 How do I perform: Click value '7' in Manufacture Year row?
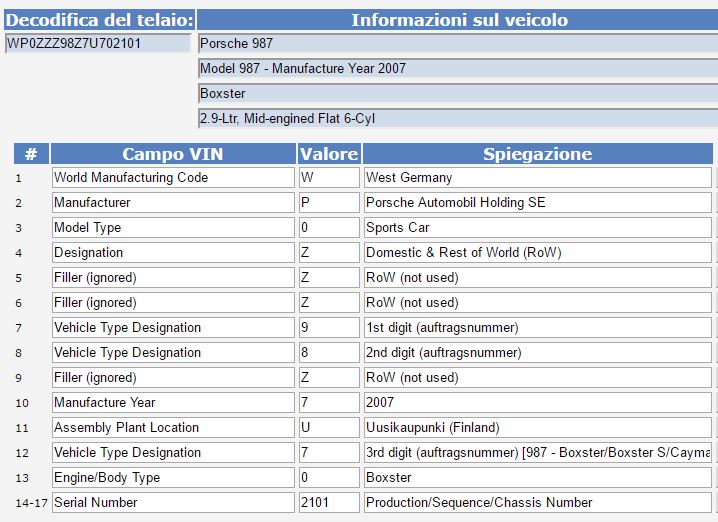click(x=329, y=402)
